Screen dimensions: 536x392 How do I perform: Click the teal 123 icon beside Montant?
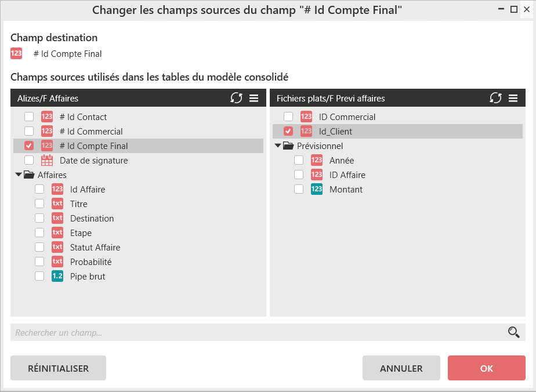[317, 190]
